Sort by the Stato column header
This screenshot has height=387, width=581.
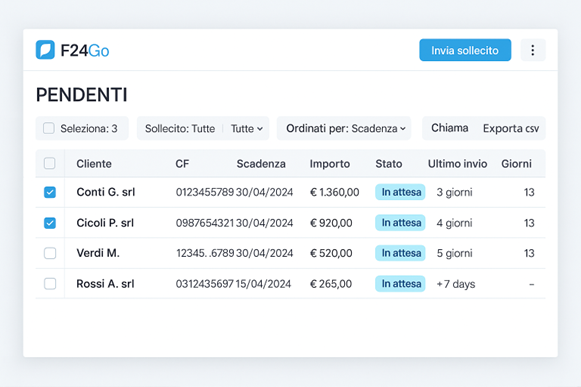pyautogui.click(x=389, y=163)
